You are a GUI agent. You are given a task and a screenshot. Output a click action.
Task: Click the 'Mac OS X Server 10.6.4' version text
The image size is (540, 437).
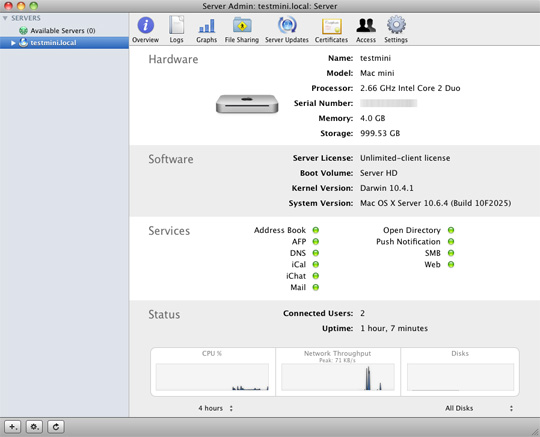click(435, 203)
